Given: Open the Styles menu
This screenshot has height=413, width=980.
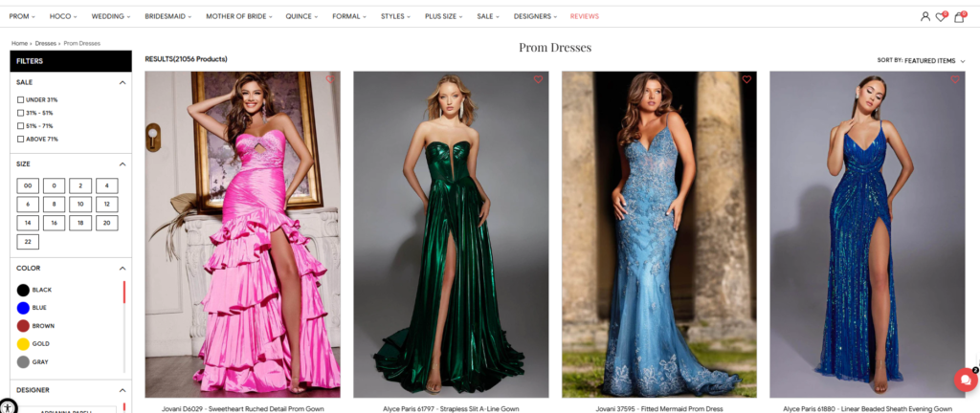Looking at the screenshot, I should pyautogui.click(x=395, y=16).
